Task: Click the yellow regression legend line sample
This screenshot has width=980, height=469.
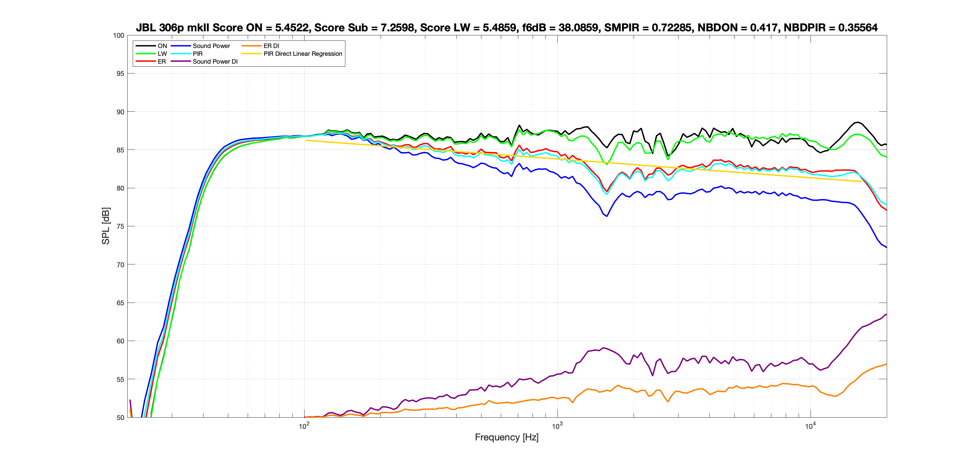Action: [x=251, y=54]
